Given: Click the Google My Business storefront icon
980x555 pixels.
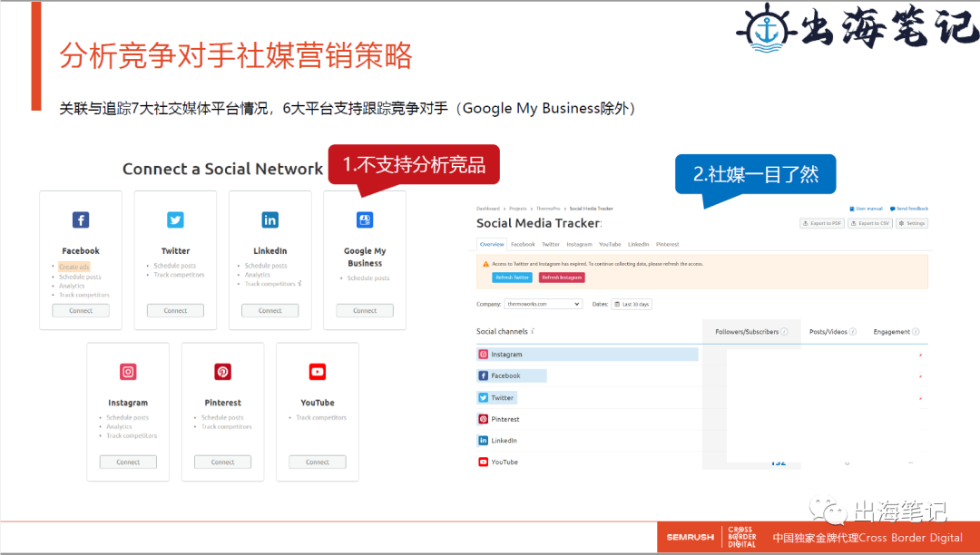Looking at the screenshot, I should 365,219.
